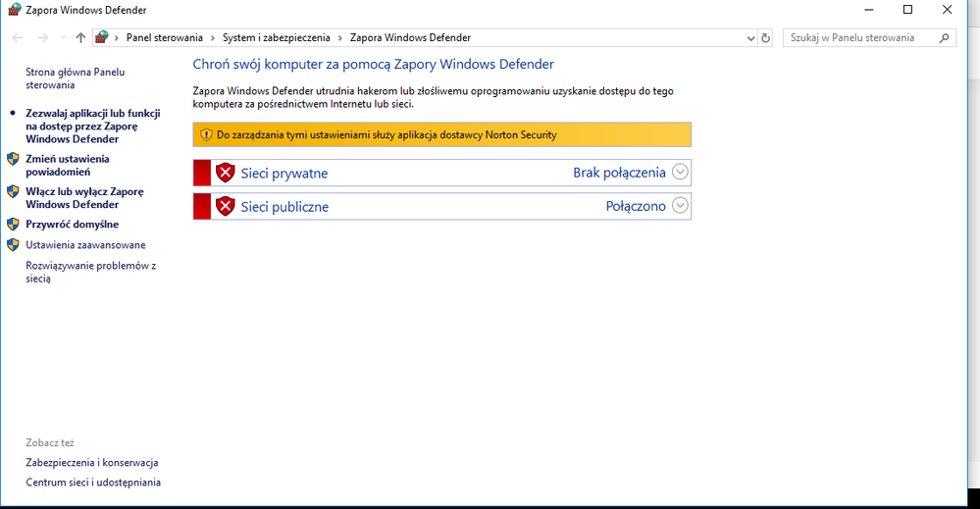Click the warning icon in Norton Security banner

[206, 135]
